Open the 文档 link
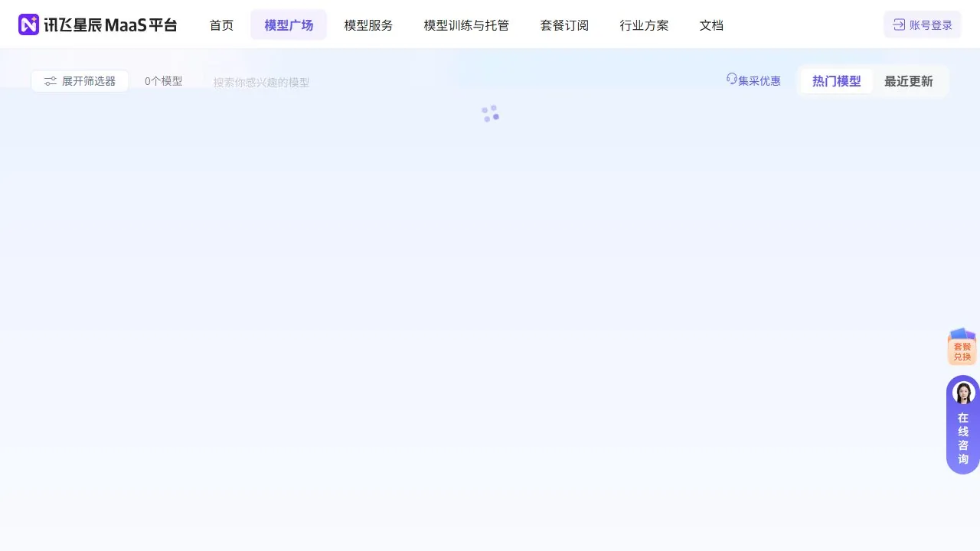980x551 pixels. click(x=711, y=25)
